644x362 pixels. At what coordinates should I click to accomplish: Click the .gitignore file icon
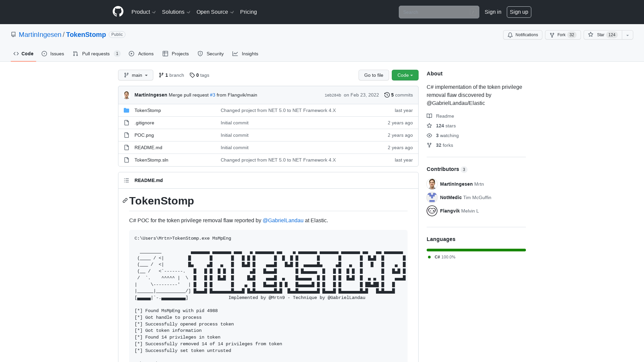coord(126,123)
